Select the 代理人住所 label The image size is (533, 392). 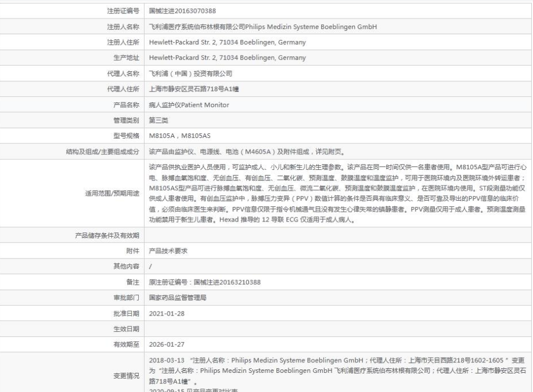coord(123,89)
